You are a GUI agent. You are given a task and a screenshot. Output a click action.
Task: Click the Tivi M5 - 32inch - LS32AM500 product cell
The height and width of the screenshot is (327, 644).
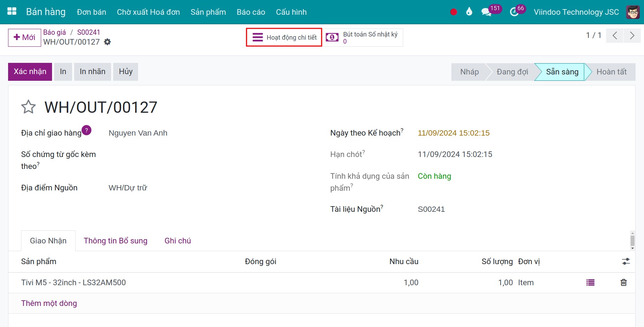point(73,282)
